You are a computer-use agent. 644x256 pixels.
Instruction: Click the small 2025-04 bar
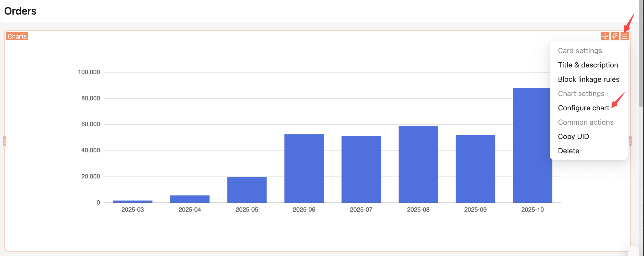(190, 199)
